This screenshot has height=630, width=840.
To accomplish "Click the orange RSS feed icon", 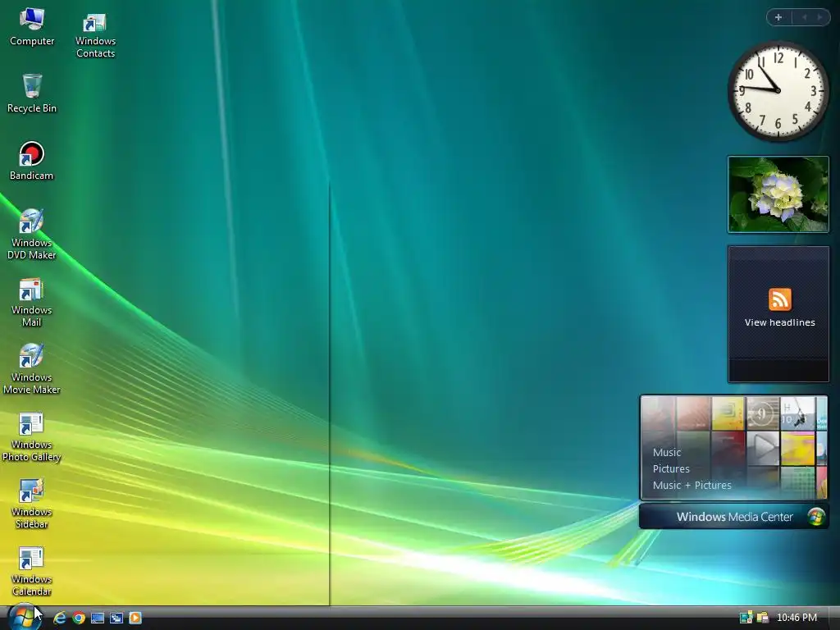I will (779, 299).
